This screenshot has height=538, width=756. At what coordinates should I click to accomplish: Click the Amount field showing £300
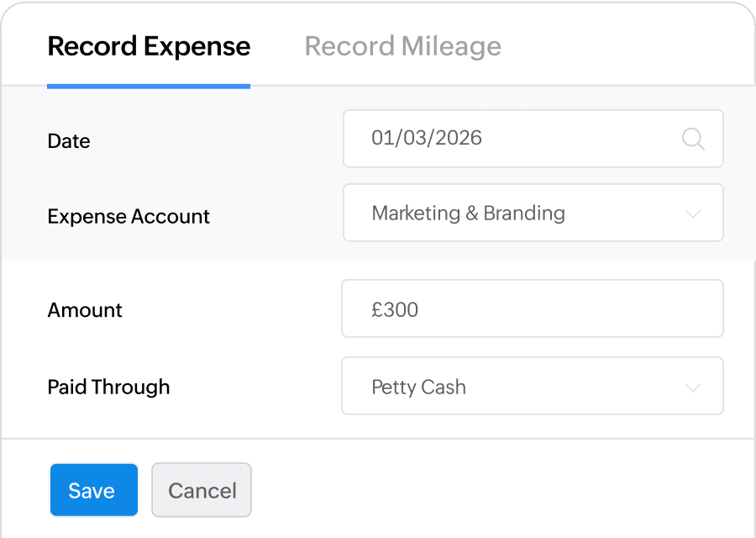pyautogui.click(x=533, y=309)
